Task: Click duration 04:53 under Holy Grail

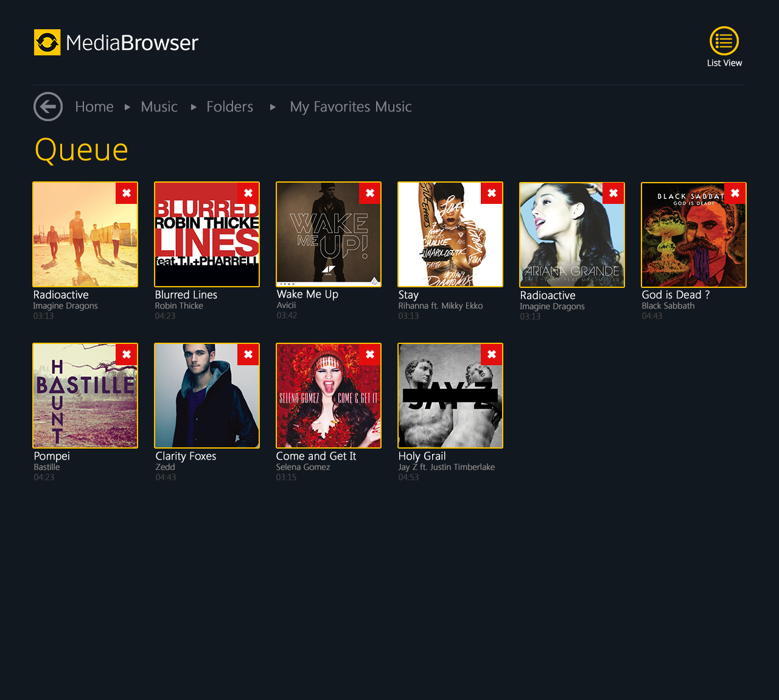Action: (408, 477)
